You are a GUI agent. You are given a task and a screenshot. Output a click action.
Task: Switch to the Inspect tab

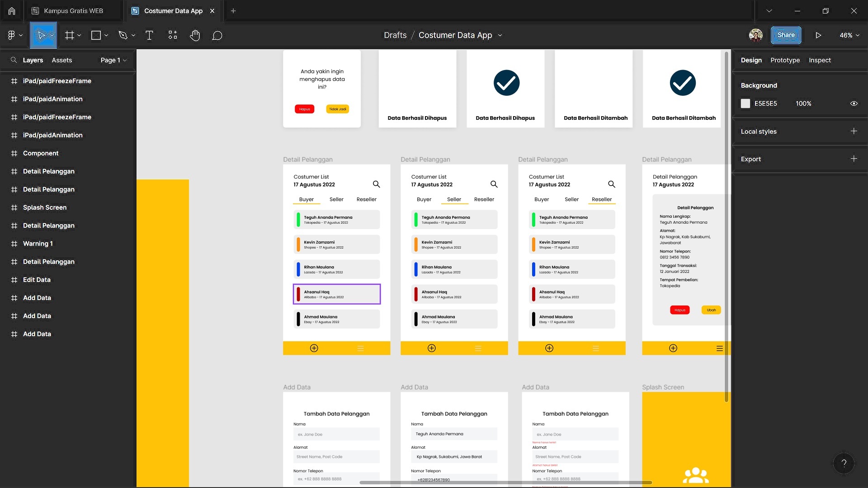(x=820, y=60)
